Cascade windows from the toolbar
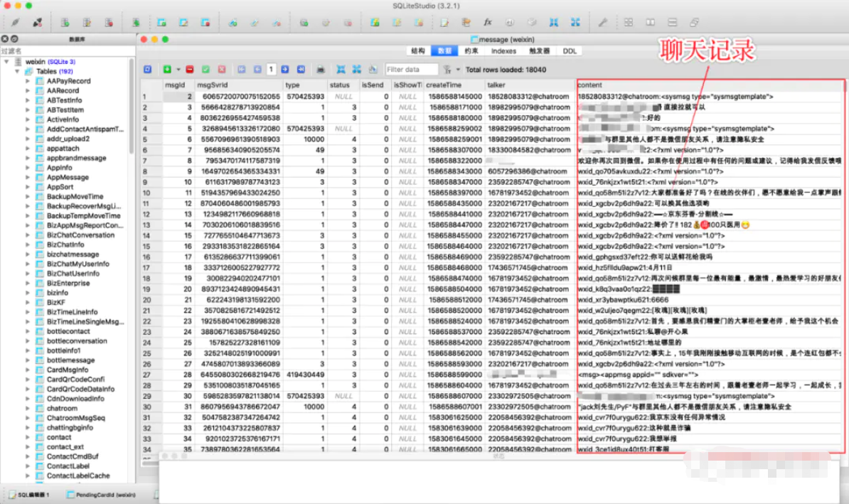 coord(694,22)
